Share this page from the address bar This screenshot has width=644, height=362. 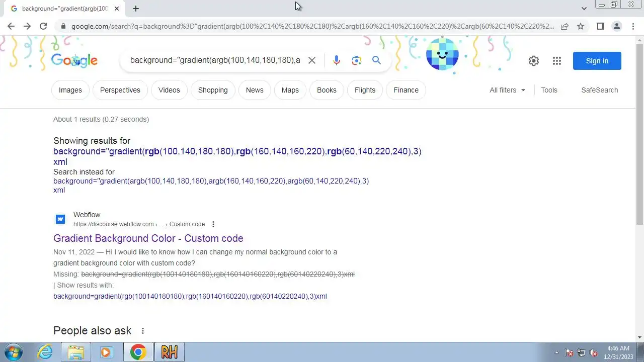coord(565,26)
